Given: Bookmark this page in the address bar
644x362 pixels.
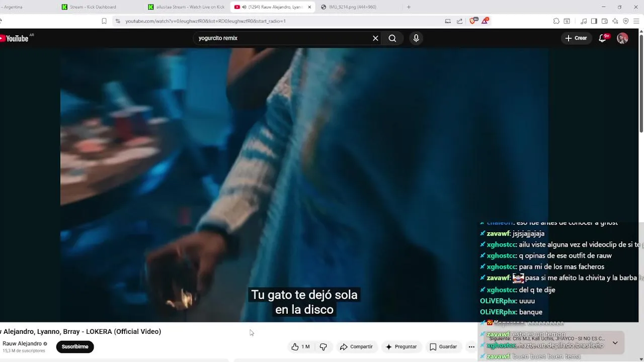Looking at the screenshot, I should point(104,21).
